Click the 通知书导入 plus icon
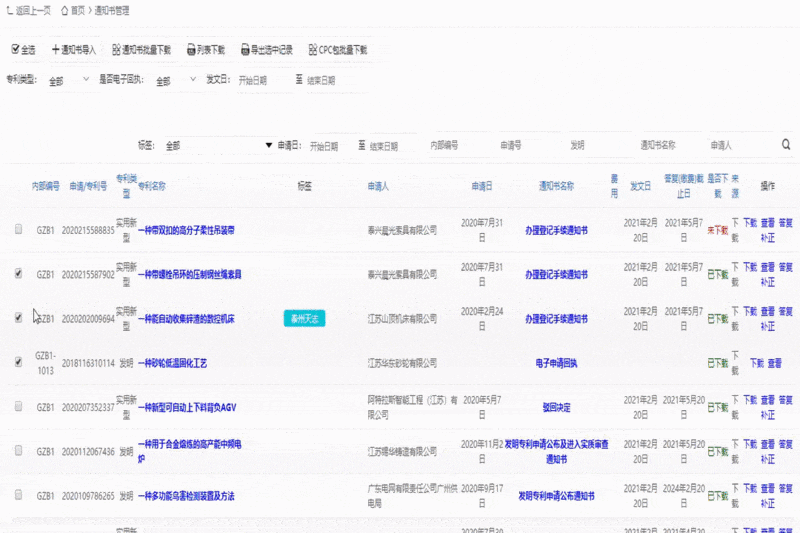800x533 pixels. pos(56,49)
